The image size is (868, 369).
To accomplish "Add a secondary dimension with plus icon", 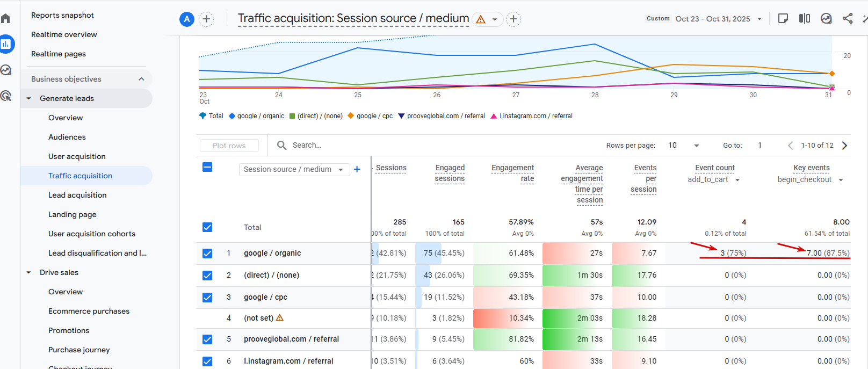I will tap(357, 169).
